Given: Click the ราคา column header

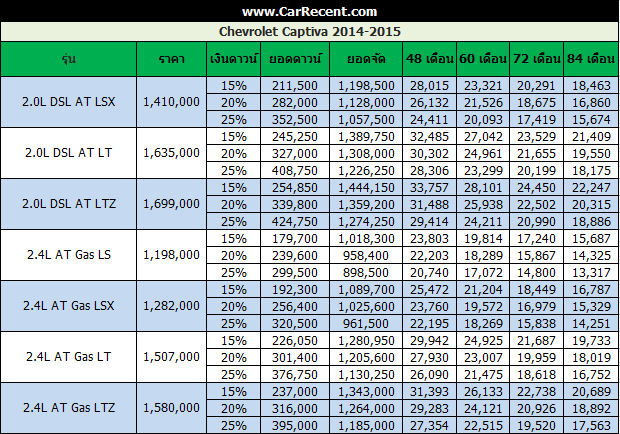Looking at the screenshot, I should point(170,60).
